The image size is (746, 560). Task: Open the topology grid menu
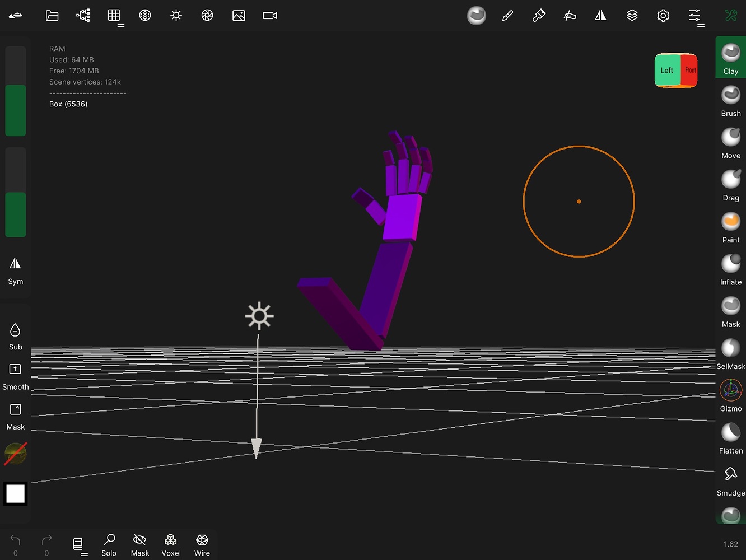(114, 16)
